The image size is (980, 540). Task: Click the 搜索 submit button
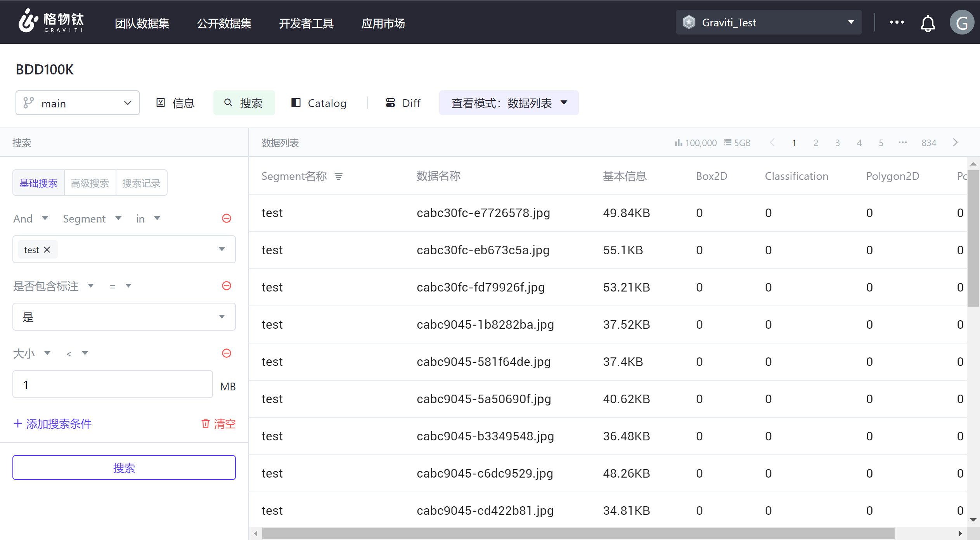[x=124, y=468]
